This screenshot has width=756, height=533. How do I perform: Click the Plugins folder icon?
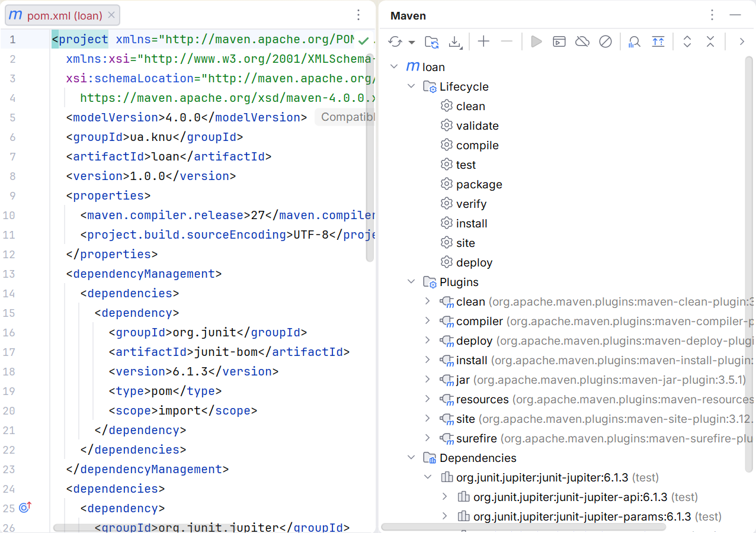click(x=430, y=282)
